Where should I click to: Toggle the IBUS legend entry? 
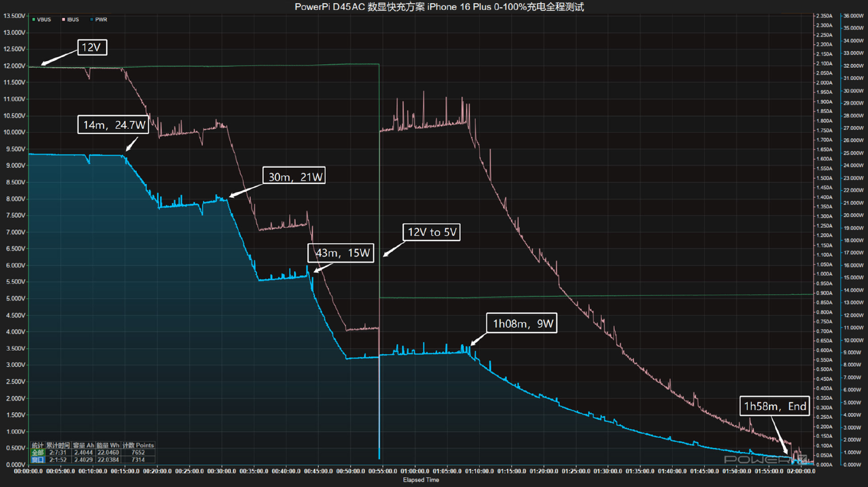coord(71,19)
